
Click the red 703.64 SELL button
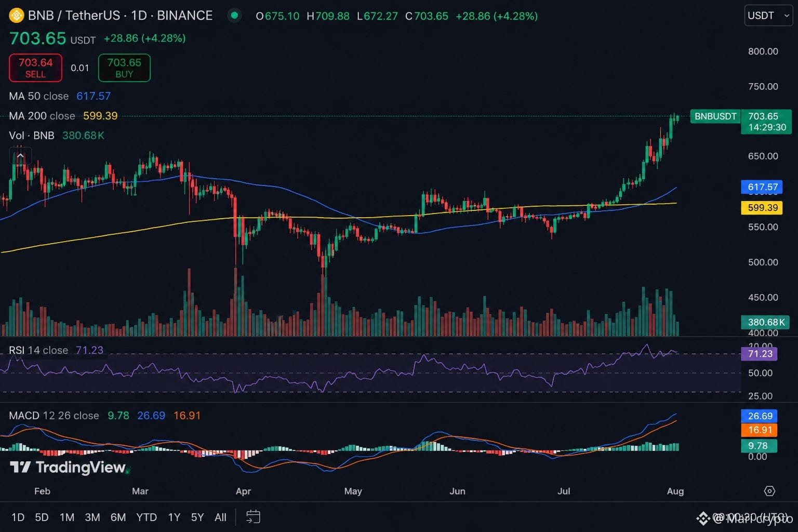click(35, 68)
